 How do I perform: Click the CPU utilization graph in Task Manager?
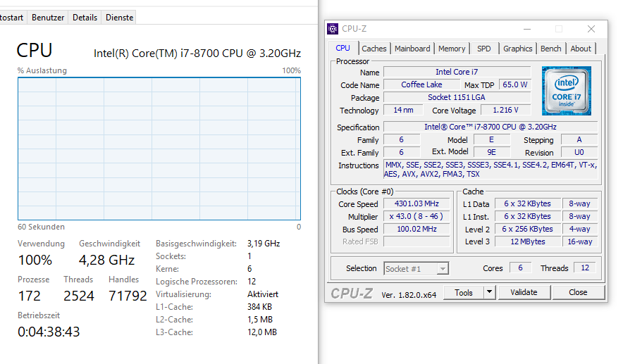click(x=159, y=149)
